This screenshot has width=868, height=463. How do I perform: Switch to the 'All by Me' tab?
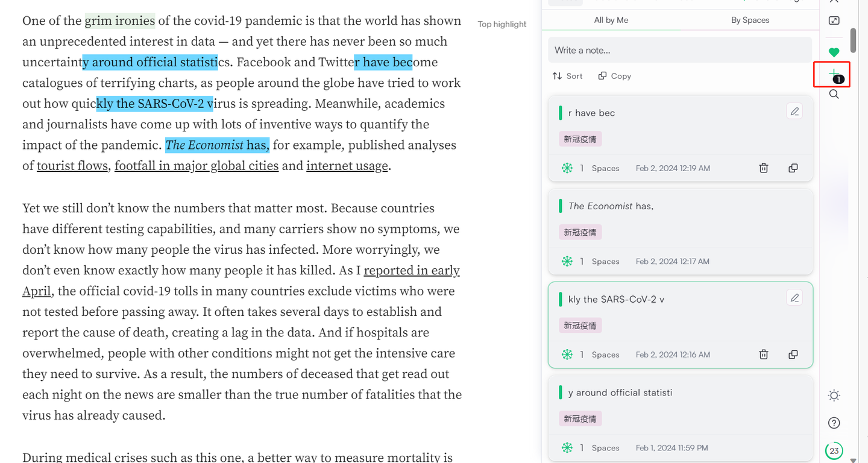coord(611,20)
